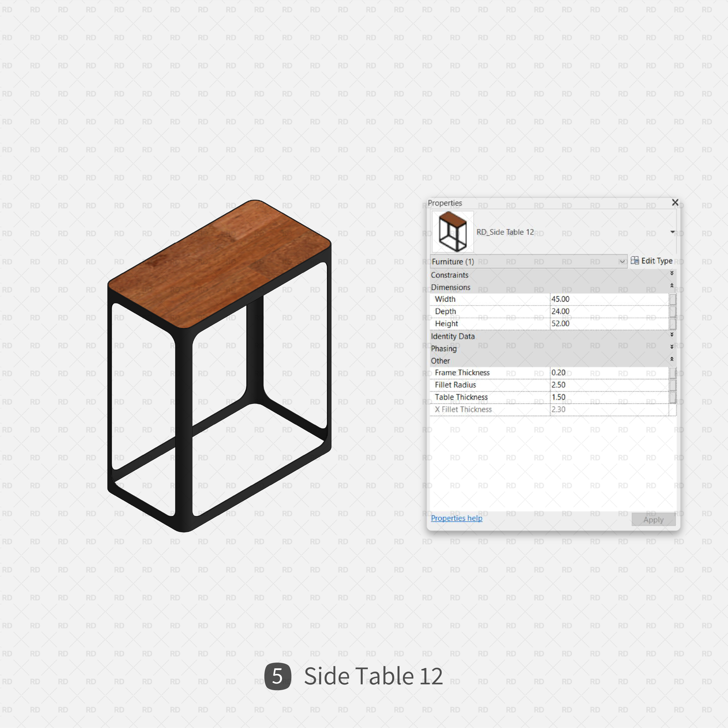Image resolution: width=728 pixels, height=728 pixels.
Task: Click Properties help link
Action: pyautogui.click(x=455, y=518)
